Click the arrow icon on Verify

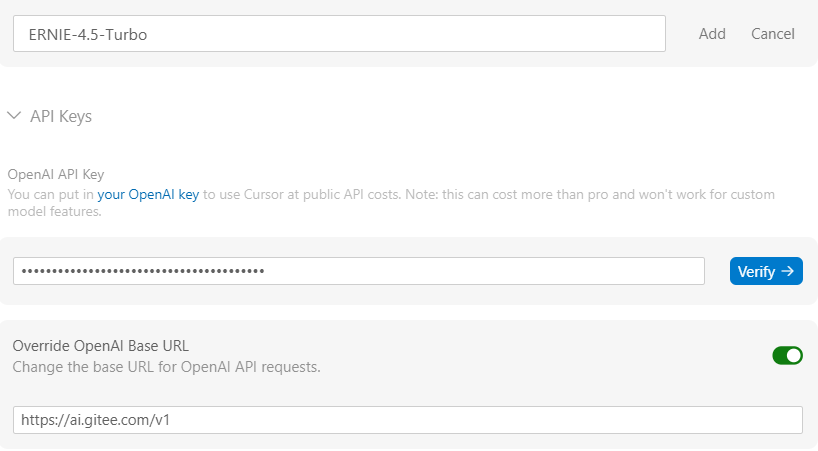coord(787,271)
